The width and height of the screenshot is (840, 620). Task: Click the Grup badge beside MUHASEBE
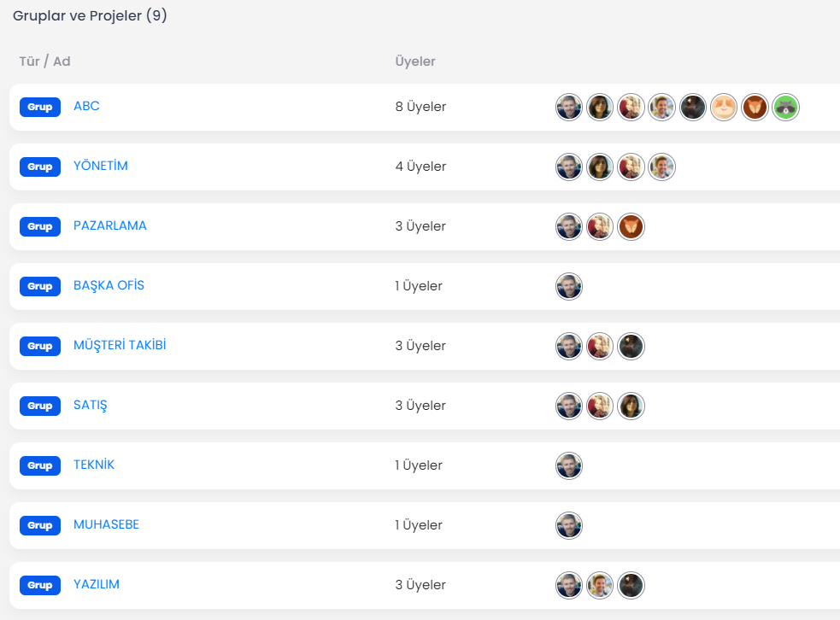coord(40,525)
